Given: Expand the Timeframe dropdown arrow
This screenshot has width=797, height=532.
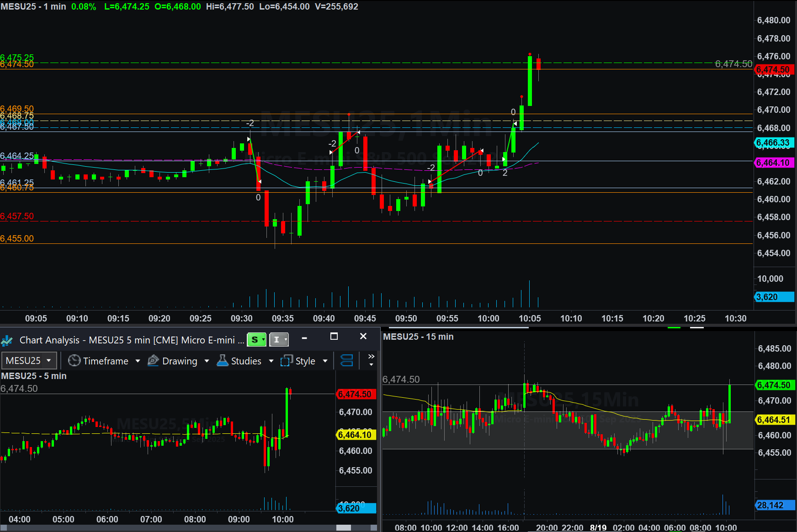Looking at the screenshot, I should [138, 361].
